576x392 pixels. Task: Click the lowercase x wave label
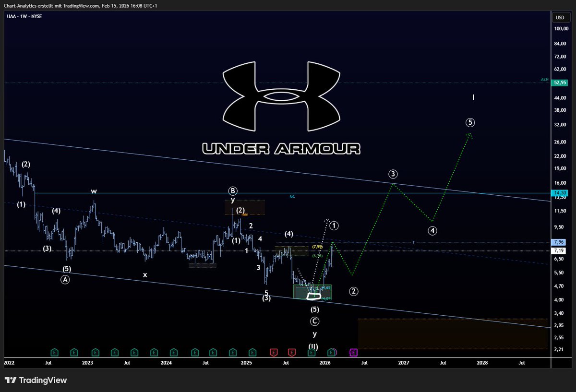145,274
